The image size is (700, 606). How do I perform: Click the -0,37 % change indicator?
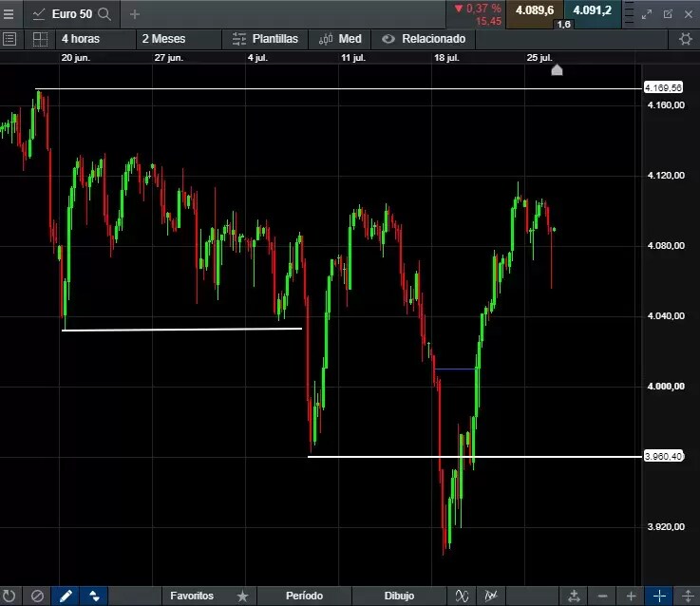[x=478, y=9]
